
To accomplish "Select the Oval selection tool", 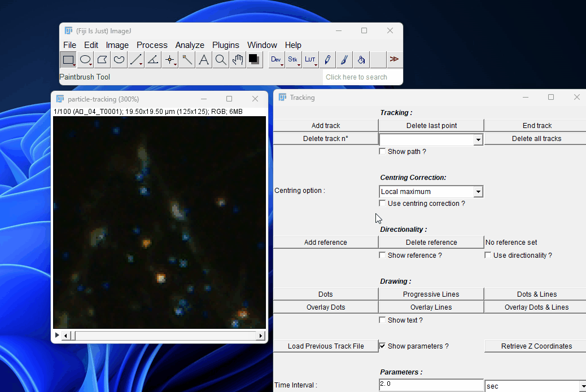I will (x=85, y=60).
